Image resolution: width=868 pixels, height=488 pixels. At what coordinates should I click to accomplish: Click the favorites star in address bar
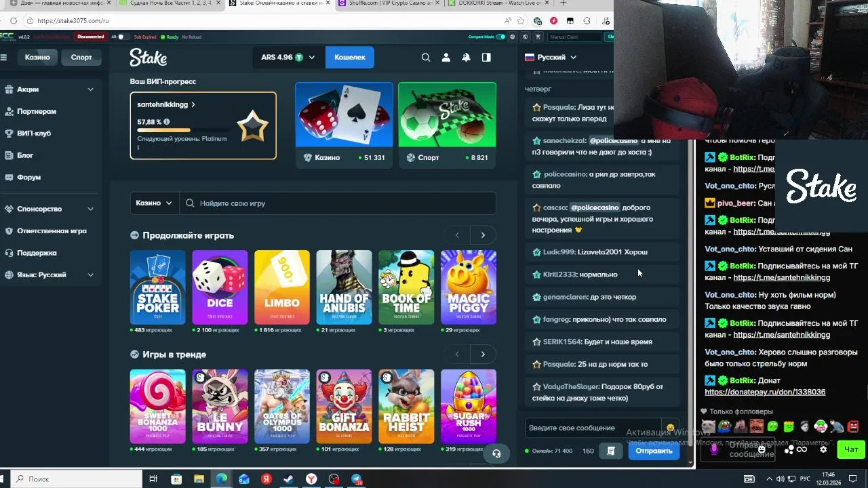tap(521, 20)
